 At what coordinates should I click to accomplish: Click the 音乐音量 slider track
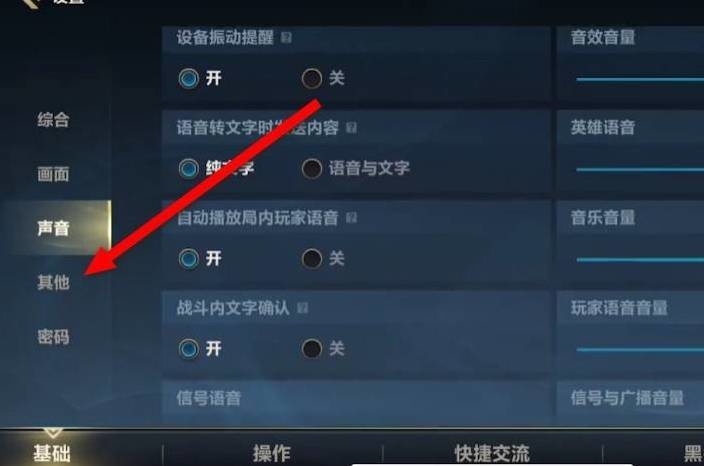click(x=640, y=259)
